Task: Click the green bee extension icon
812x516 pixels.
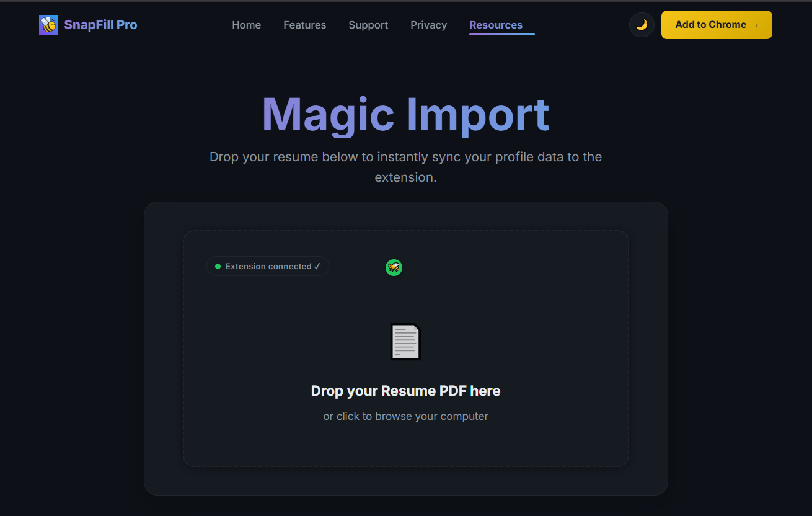Action: (x=394, y=267)
